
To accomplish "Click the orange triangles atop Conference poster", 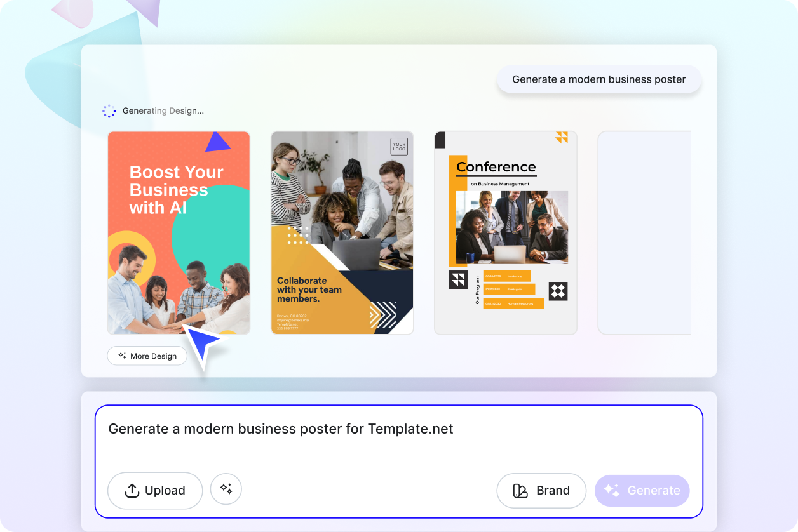I will click(562, 137).
